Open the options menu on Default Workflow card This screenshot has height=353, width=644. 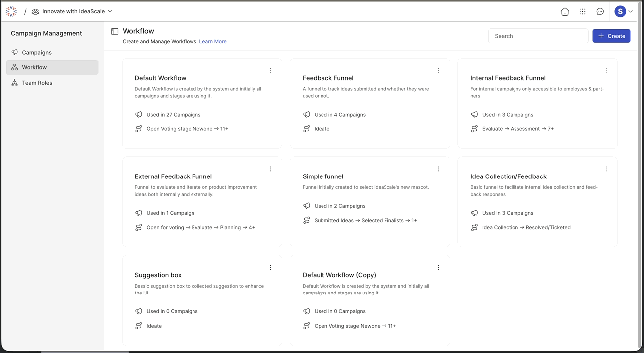(270, 70)
